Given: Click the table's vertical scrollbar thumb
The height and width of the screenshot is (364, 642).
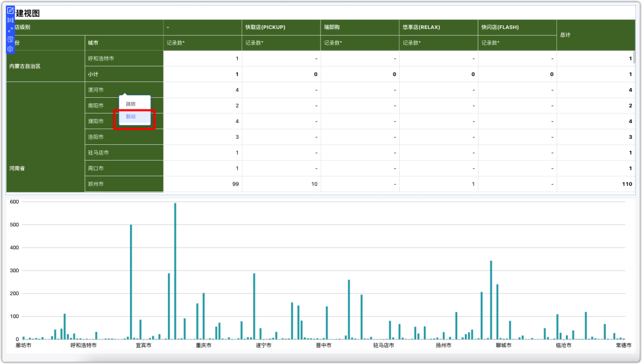Looking at the screenshot, I should 634,57.
